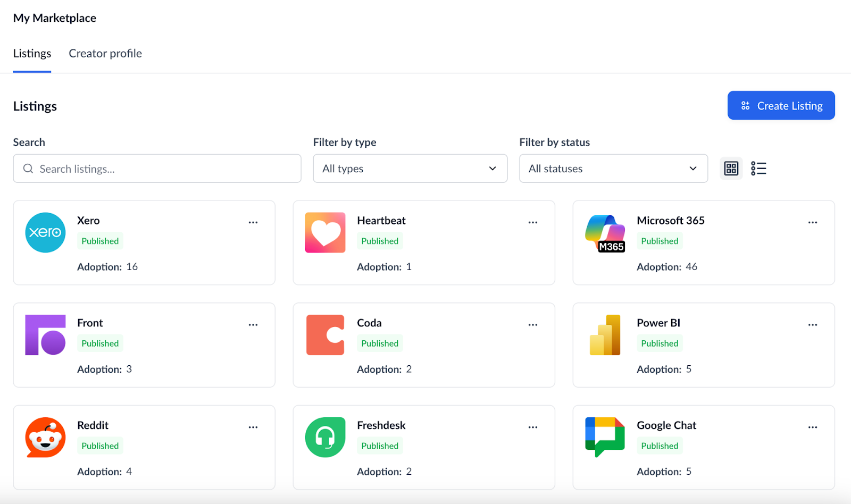
Task: Click the Front purple logo
Action: [45, 335]
